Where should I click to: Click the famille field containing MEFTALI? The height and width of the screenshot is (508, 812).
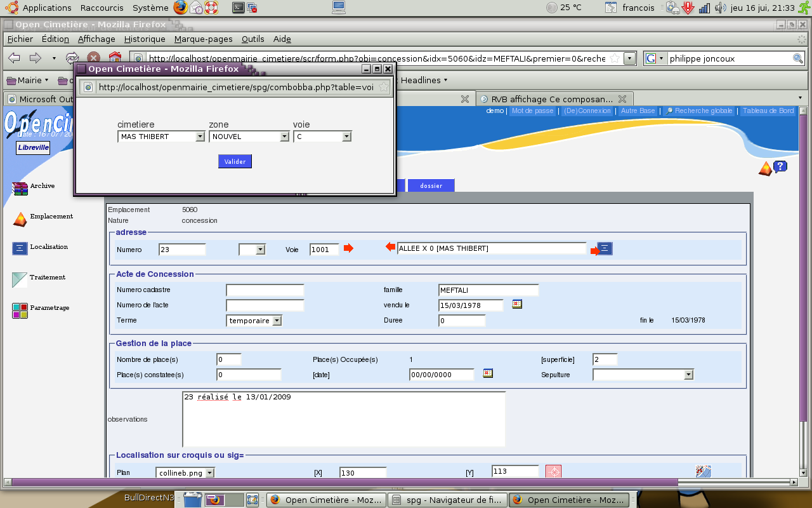click(488, 290)
